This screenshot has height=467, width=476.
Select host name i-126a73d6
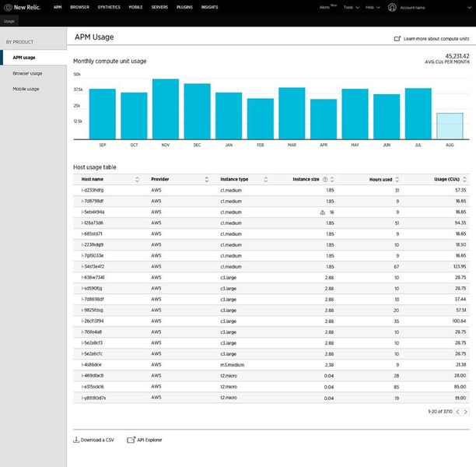pyautogui.click(x=93, y=223)
